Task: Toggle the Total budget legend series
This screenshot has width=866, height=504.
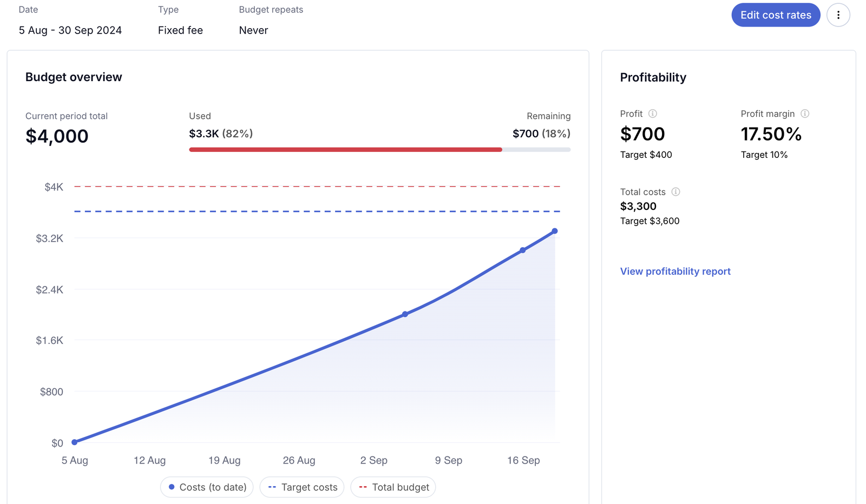Action: point(393,487)
